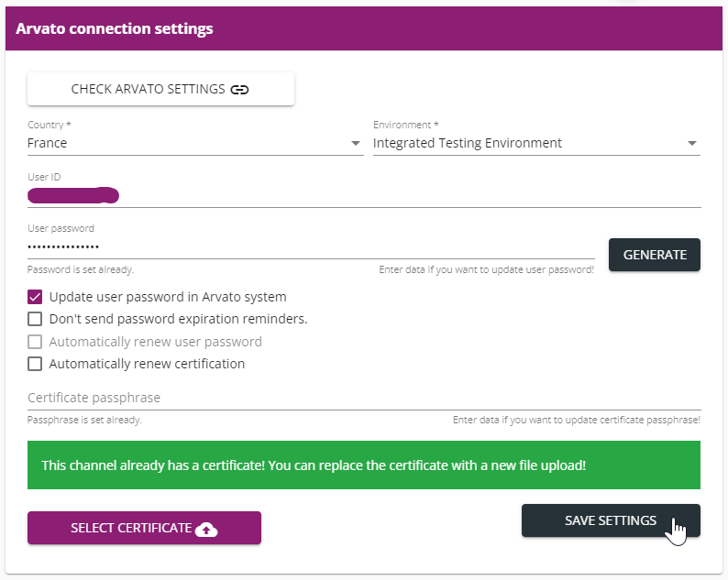Select the User ID input field
Image resolution: width=728 pixels, height=580 pixels.
(364, 195)
